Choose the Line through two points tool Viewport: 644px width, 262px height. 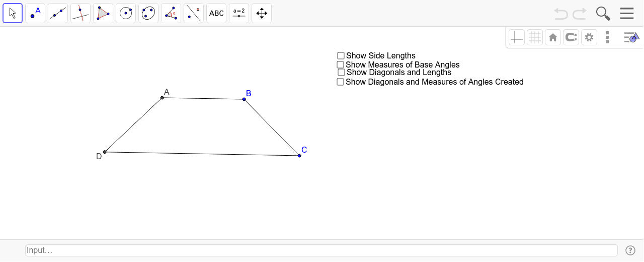coord(58,13)
